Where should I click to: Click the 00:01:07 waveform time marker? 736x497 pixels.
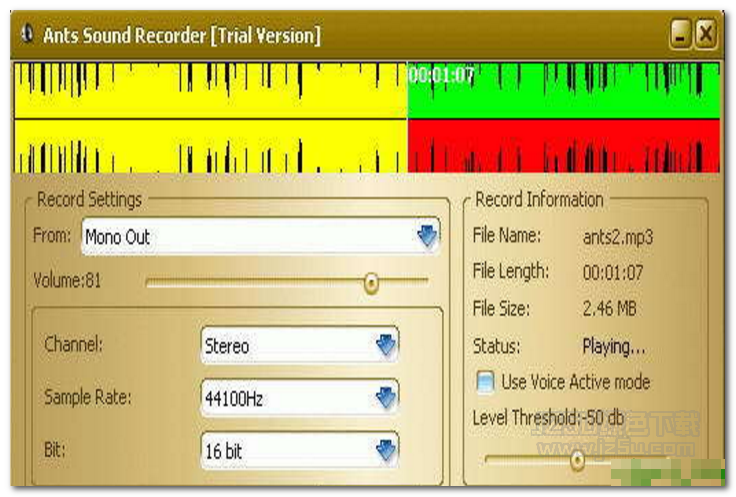[441, 75]
